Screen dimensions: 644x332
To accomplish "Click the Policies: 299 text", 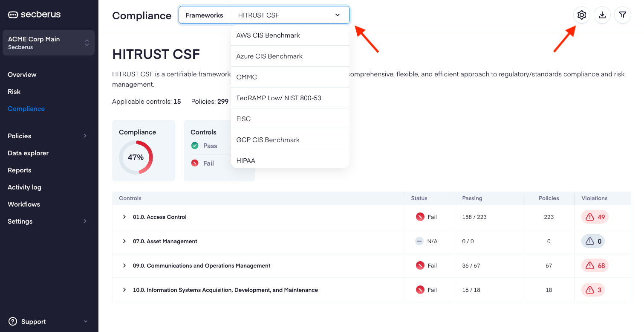I will coord(210,102).
